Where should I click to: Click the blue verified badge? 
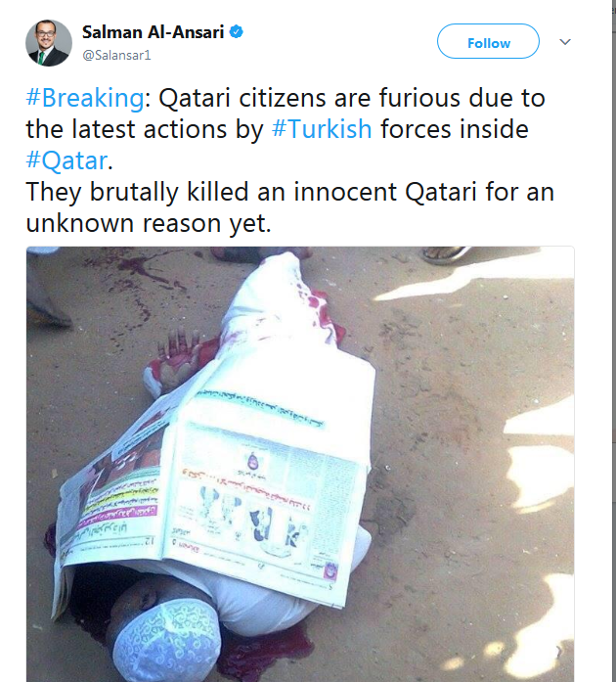point(236,31)
